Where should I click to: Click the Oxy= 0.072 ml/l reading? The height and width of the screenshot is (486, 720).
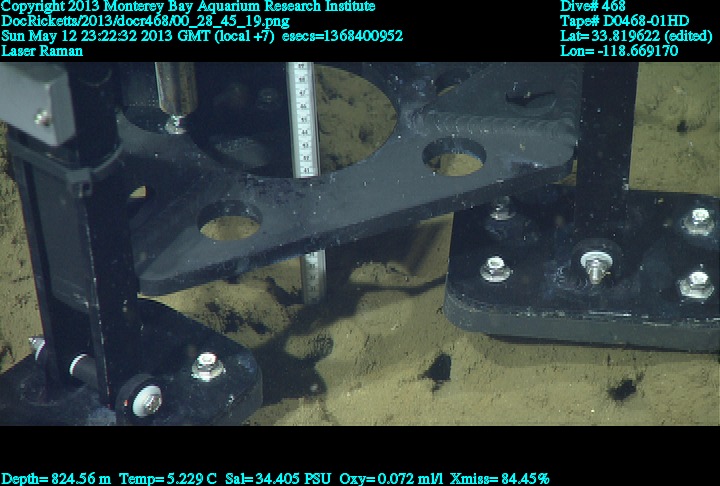pos(391,479)
